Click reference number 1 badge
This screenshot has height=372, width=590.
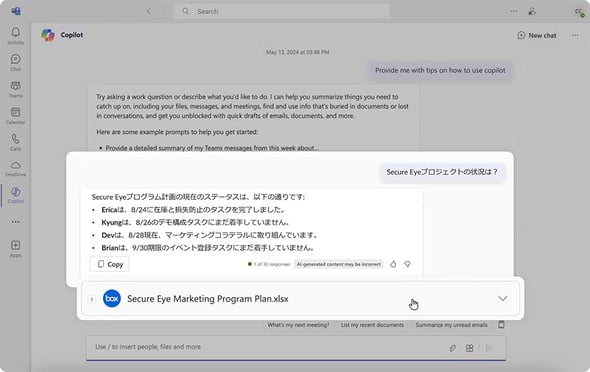point(92,299)
